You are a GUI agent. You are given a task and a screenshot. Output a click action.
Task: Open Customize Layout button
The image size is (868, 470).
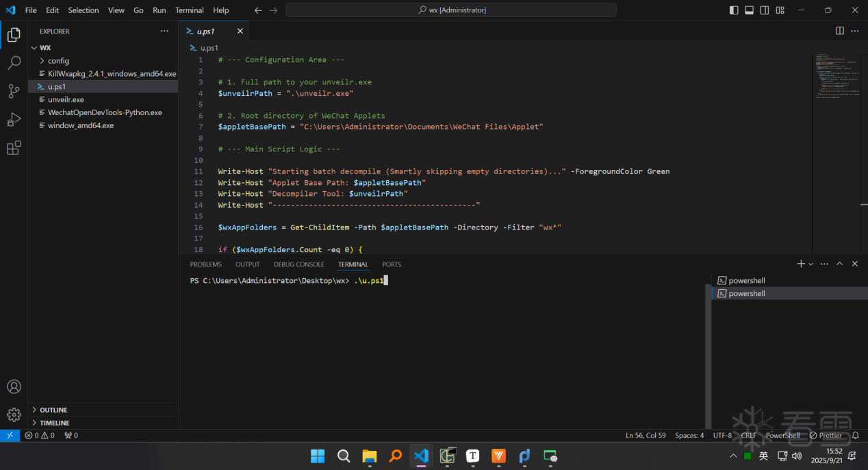point(779,10)
